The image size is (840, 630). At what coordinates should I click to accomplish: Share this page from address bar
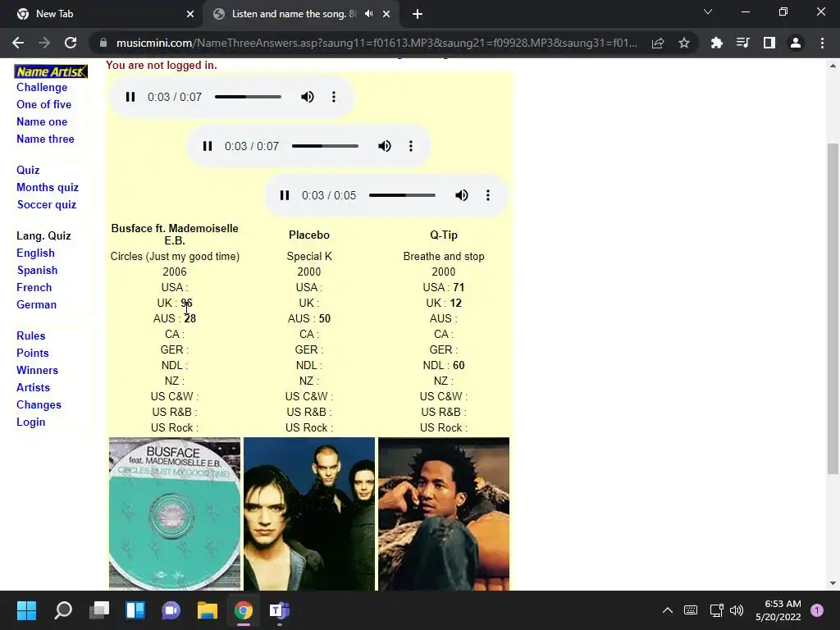[x=658, y=43]
